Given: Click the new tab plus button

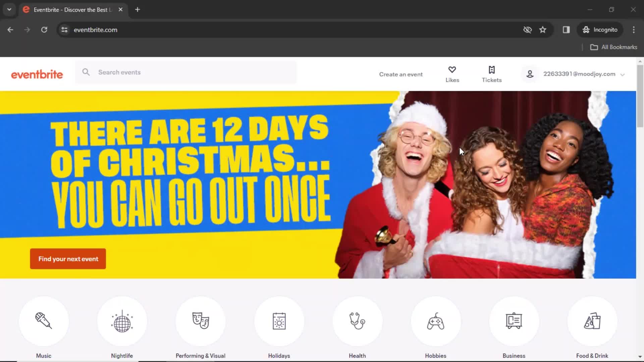Looking at the screenshot, I should pos(137,10).
